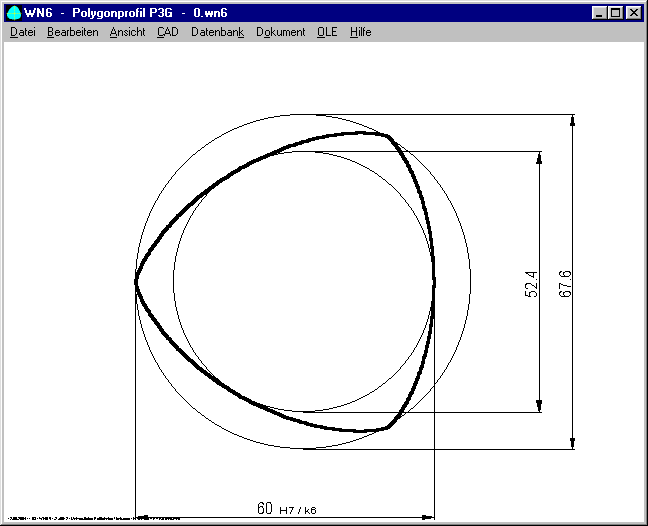The image size is (648, 526).
Task: Show the Hilfe menu
Action: (x=360, y=32)
